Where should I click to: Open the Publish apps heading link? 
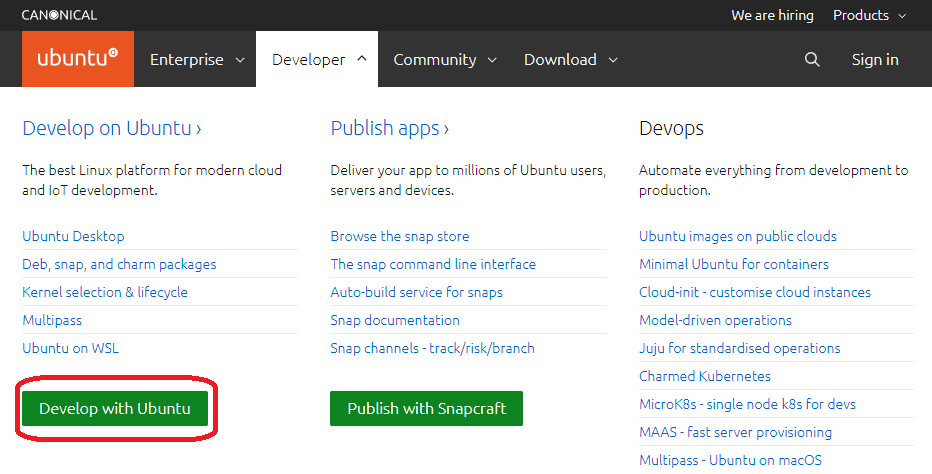[x=390, y=128]
